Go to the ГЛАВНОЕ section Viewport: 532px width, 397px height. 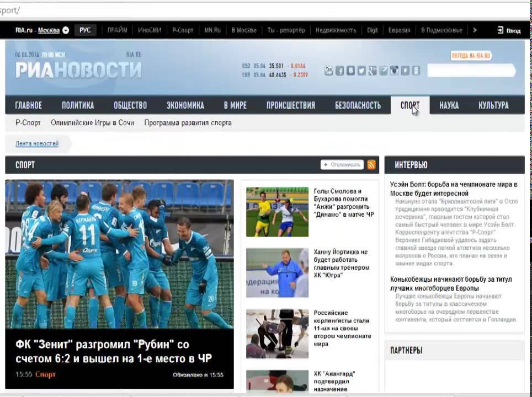tap(29, 105)
